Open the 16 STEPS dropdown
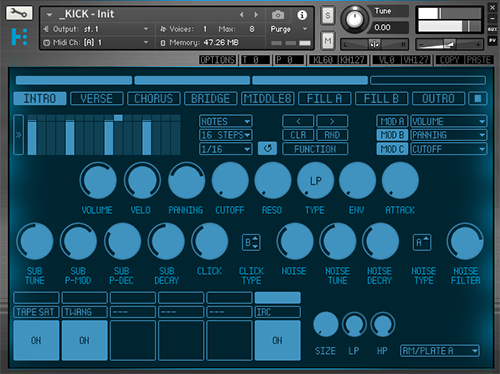Image resolution: width=500 pixels, height=374 pixels. pyautogui.click(x=226, y=135)
